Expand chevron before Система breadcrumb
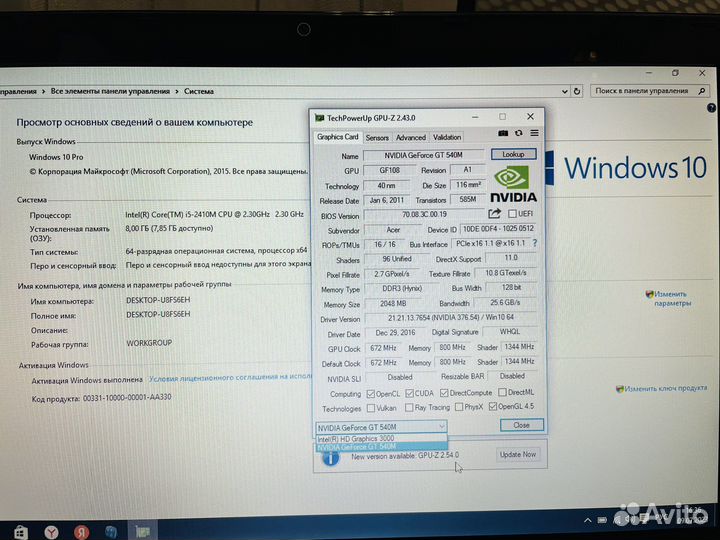The width and height of the screenshot is (720, 540). pos(177,91)
